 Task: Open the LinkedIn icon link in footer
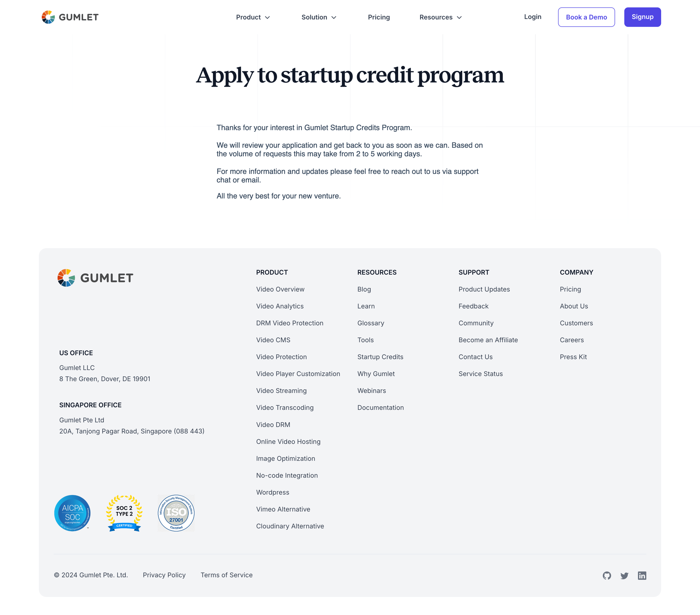click(x=642, y=575)
